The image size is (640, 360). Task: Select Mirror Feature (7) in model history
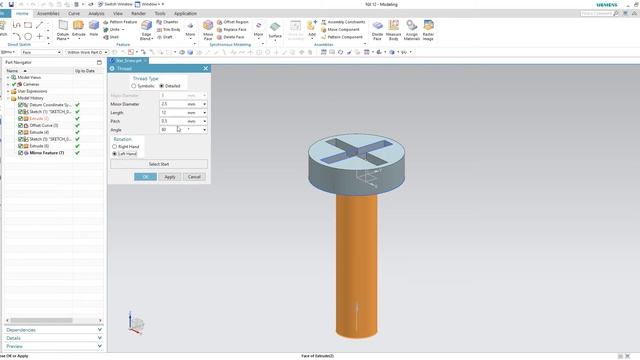click(x=47, y=153)
